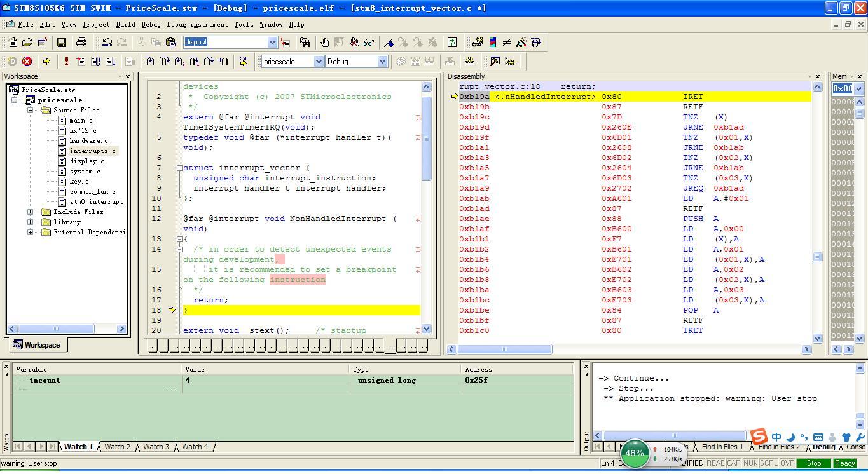Open the Build menu

125,24
